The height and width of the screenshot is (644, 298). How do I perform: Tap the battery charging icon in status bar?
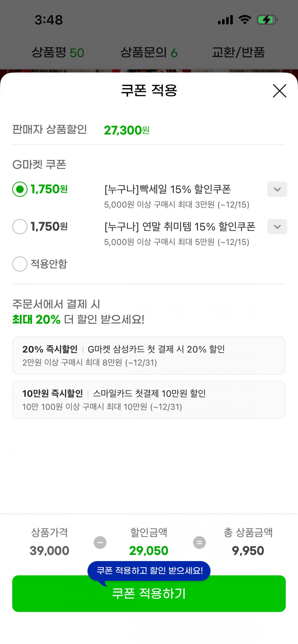tap(267, 20)
